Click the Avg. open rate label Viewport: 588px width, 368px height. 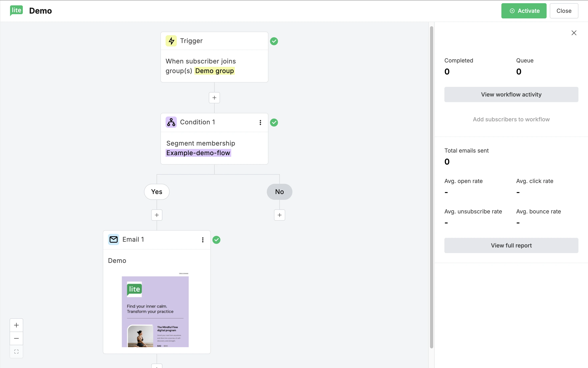pos(463,181)
